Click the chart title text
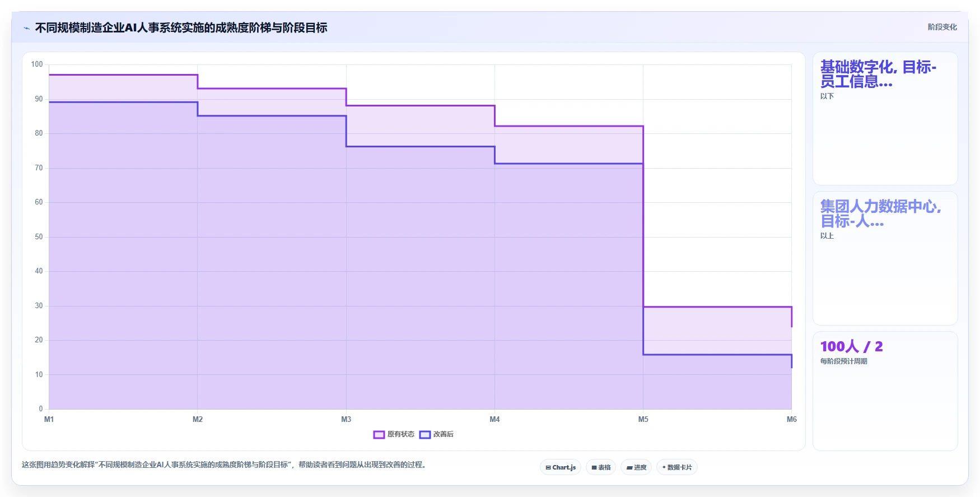 tap(181, 28)
